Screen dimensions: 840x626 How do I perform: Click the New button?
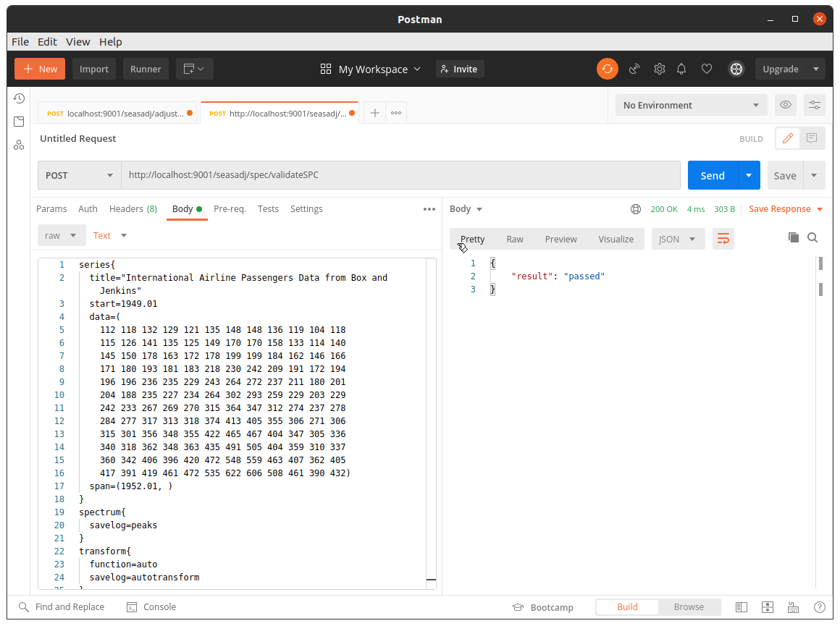[x=40, y=69]
